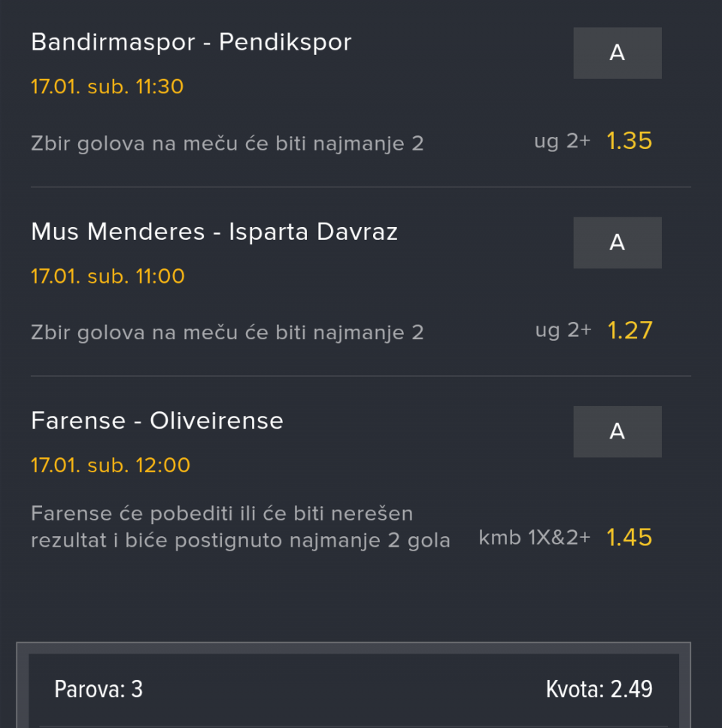Click the A button for Bandirmaspor - Pendikspor
722x728 pixels.
617,53
